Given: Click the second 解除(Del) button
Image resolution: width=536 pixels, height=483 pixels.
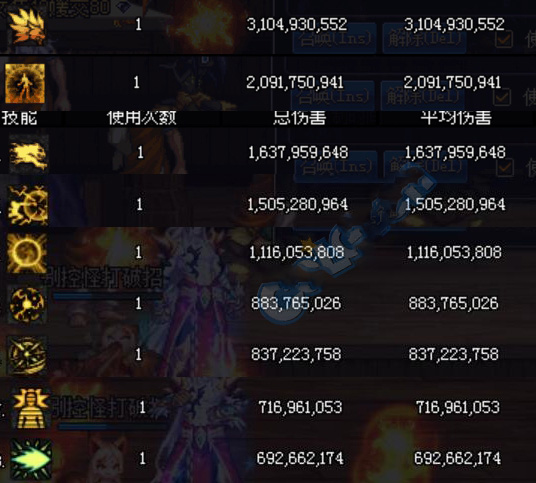Looking at the screenshot, I should point(423,96).
